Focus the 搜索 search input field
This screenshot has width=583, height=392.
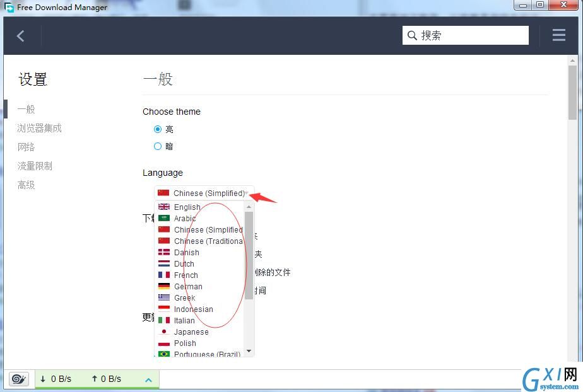pos(465,36)
